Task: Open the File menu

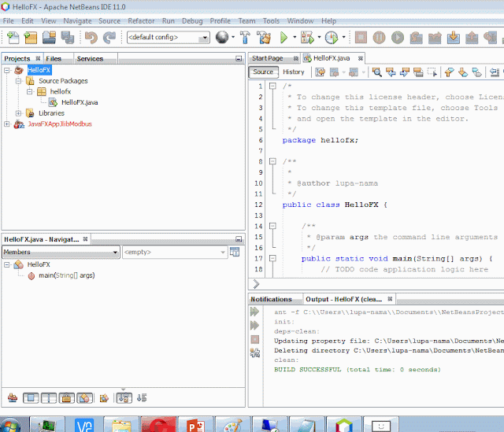Action: (9, 21)
